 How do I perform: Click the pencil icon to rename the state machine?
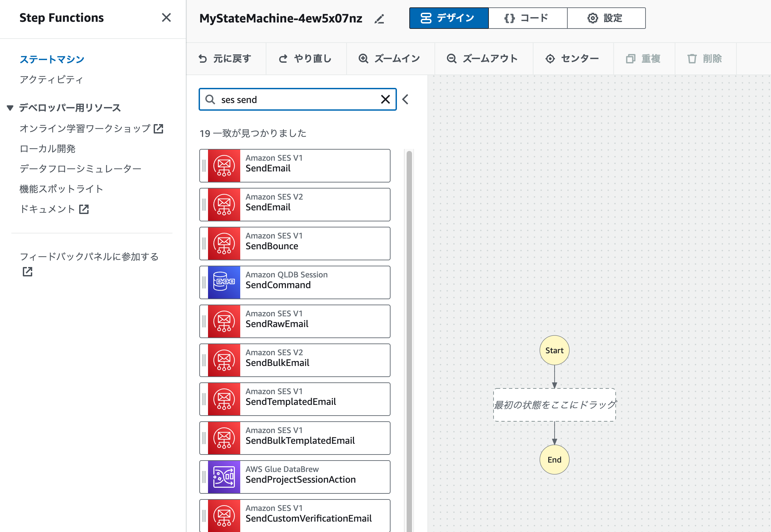pos(379,19)
